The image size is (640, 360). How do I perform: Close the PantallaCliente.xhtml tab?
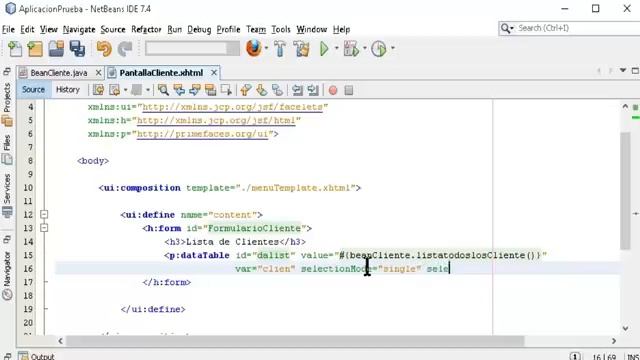[214, 73]
